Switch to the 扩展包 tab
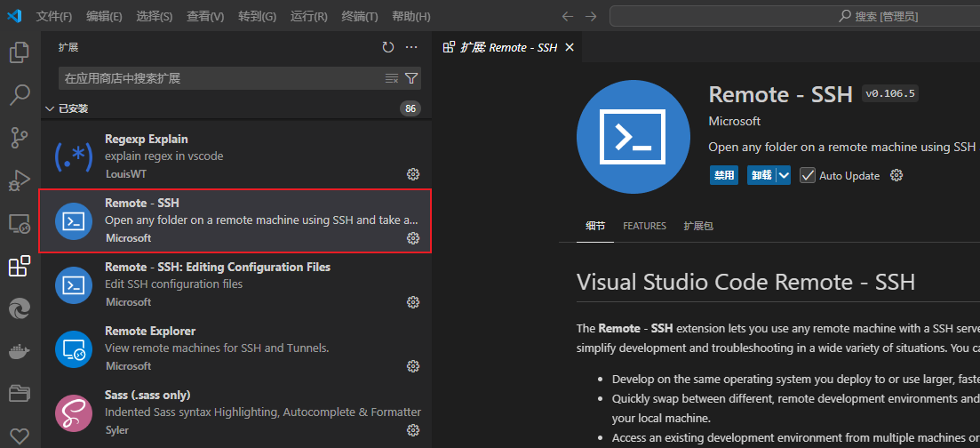 tap(698, 226)
